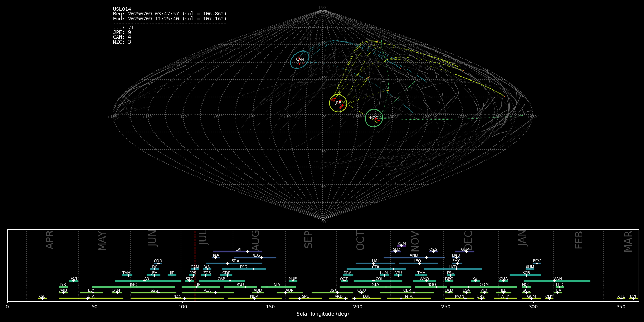Select the MON shower label on the timeline
Viewport: 644px width, 322px height.
point(460,297)
